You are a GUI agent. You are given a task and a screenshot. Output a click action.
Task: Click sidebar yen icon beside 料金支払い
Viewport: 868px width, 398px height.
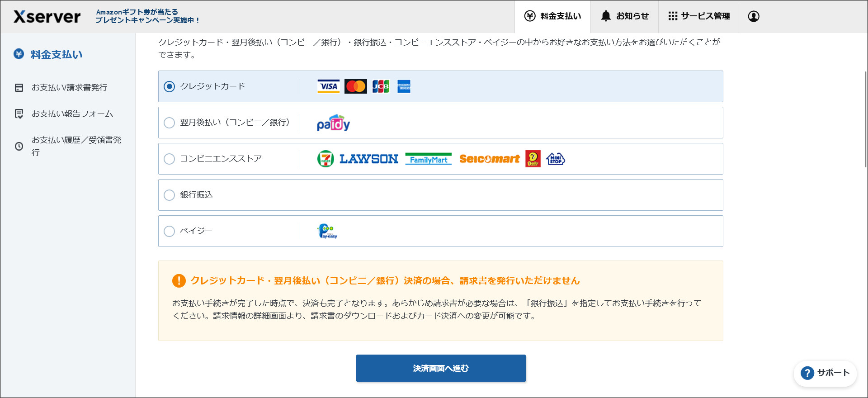19,54
